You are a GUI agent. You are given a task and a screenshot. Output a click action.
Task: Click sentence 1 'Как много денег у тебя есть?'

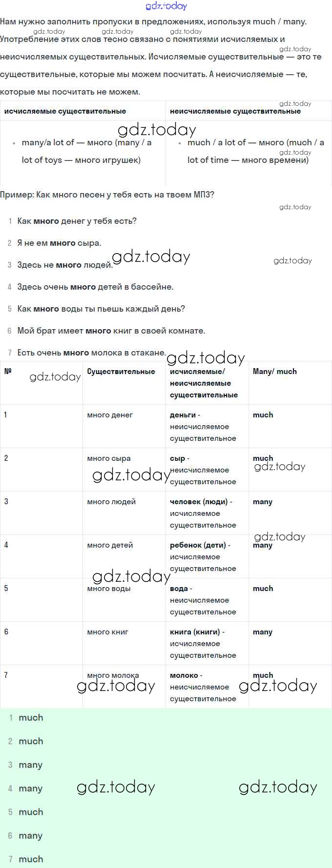[77, 221]
